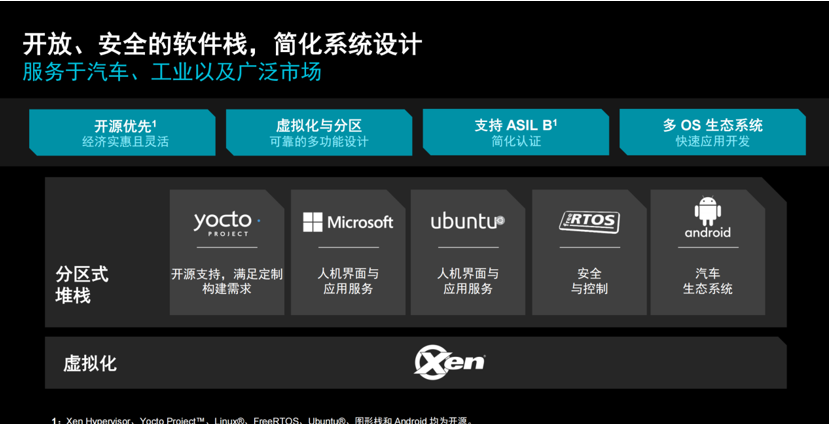Select the Ubuntu logo
Viewport: 830px width, 424px height.
467,221
